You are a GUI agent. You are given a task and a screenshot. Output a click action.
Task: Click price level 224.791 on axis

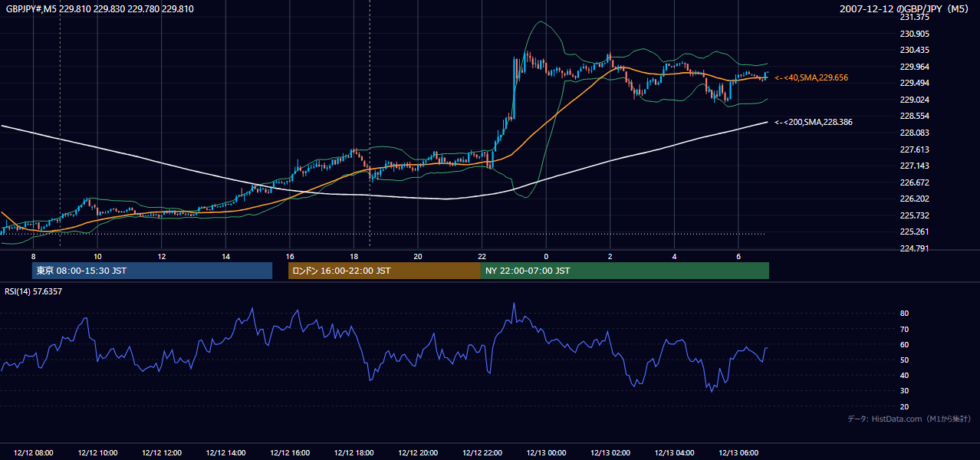point(914,248)
